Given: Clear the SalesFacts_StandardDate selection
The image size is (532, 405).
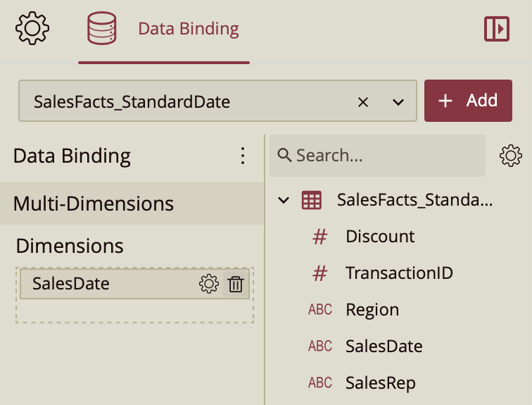Looking at the screenshot, I should click(x=363, y=102).
